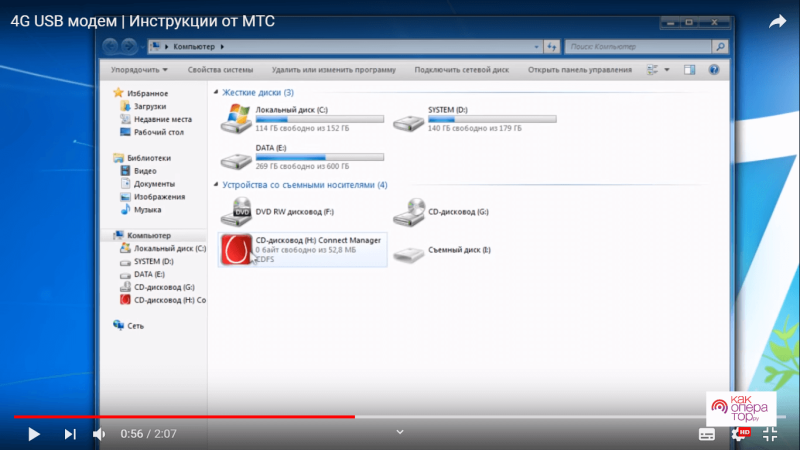Open the Упорядочить menu

pyautogui.click(x=139, y=70)
